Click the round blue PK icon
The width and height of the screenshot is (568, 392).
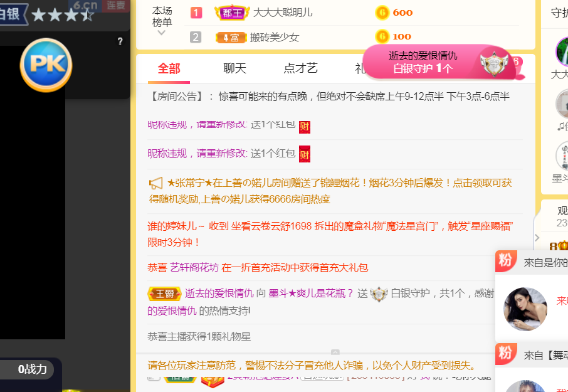(x=46, y=65)
